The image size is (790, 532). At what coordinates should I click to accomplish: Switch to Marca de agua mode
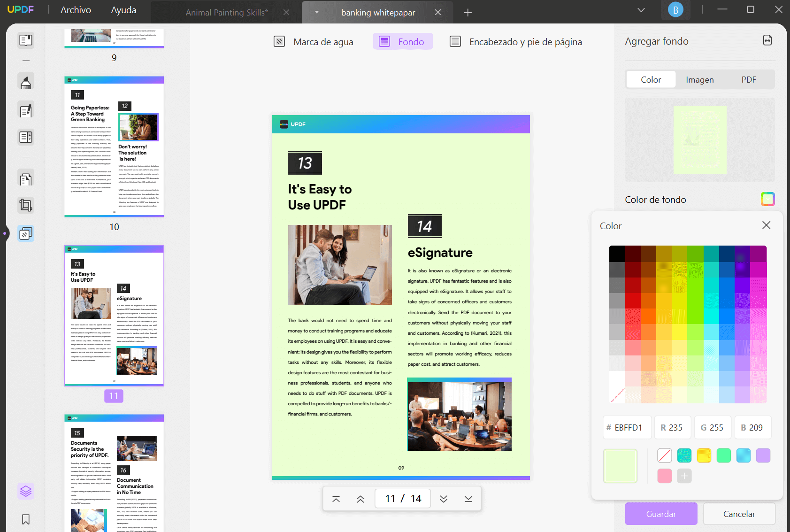pyautogui.click(x=314, y=41)
